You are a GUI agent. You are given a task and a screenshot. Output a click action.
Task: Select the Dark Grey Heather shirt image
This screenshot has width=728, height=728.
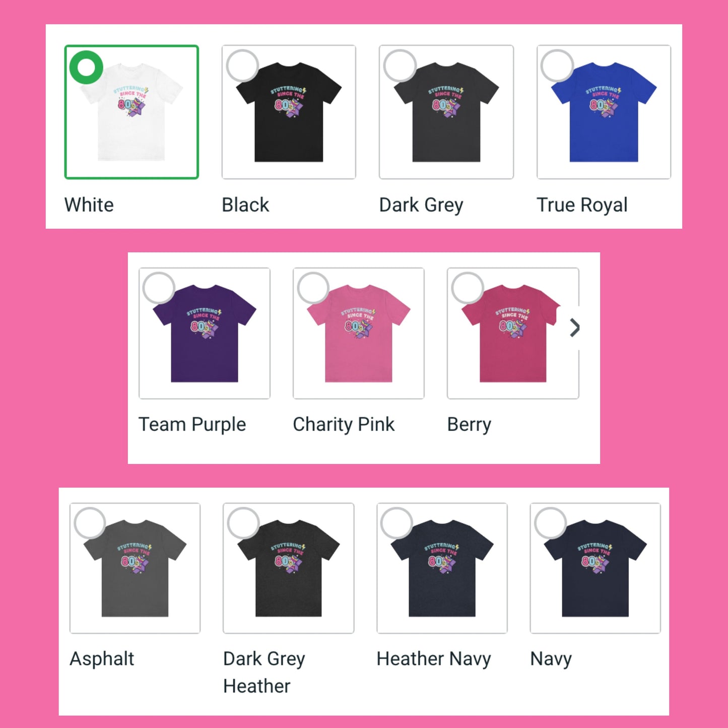pos(289,568)
